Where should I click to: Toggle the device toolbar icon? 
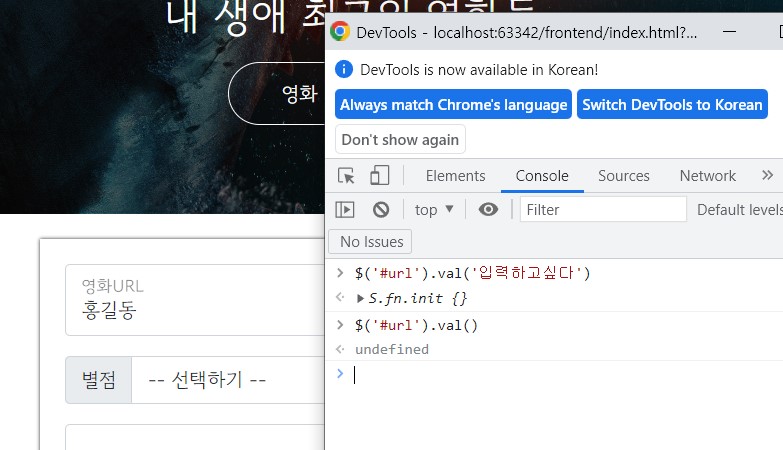click(380, 176)
